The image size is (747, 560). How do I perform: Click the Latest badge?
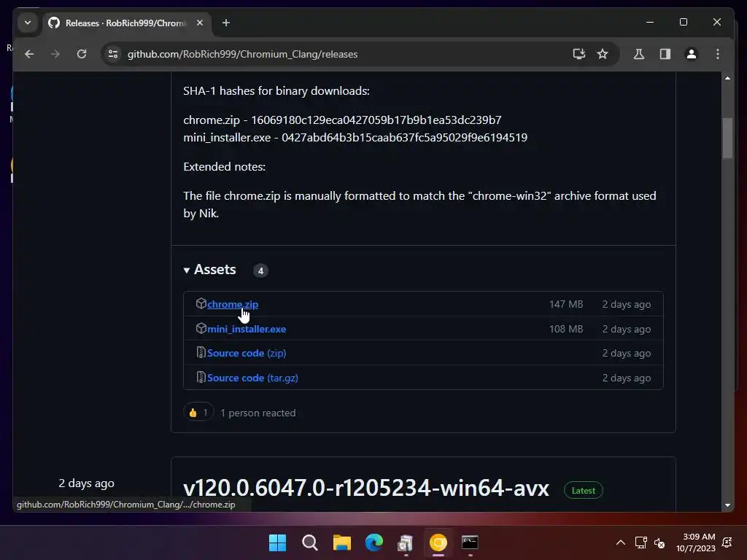click(x=583, y=491)
